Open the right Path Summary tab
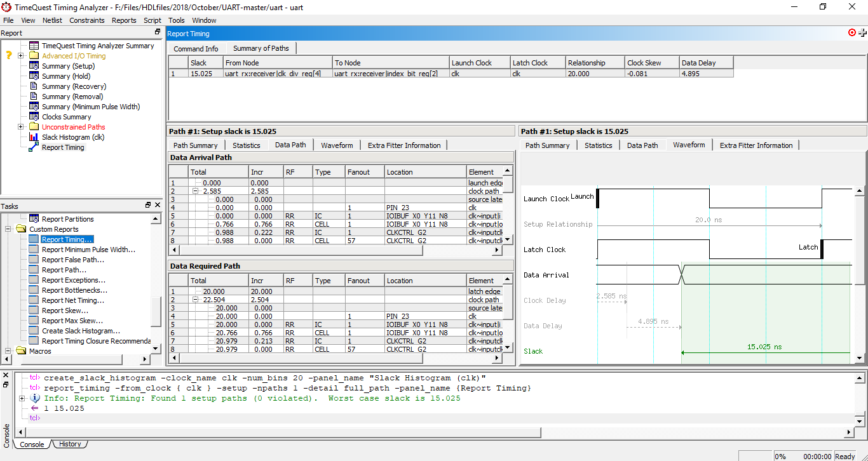Viewport: 868px width, 461px height. tap(547, 145)
